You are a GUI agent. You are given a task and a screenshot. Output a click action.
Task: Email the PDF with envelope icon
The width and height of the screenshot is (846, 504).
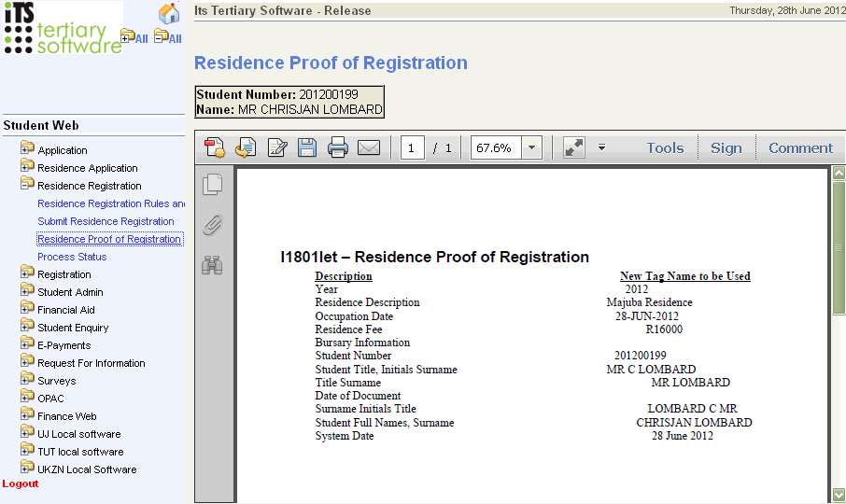(369, 147)
